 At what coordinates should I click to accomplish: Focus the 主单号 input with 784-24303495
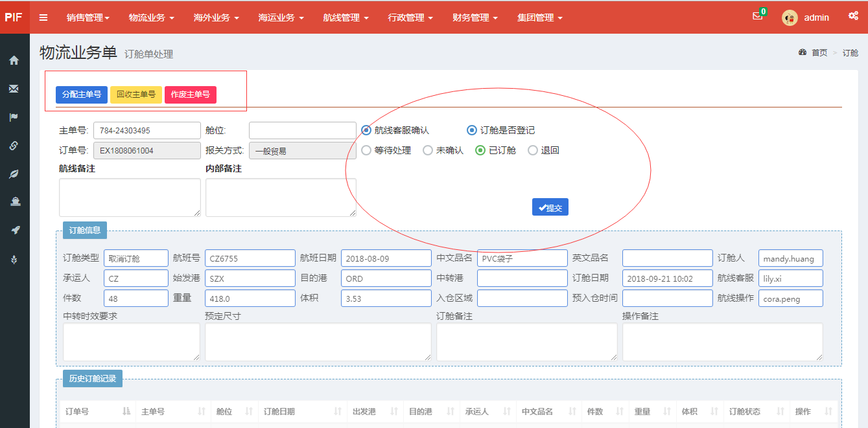(x=147, y=131)
